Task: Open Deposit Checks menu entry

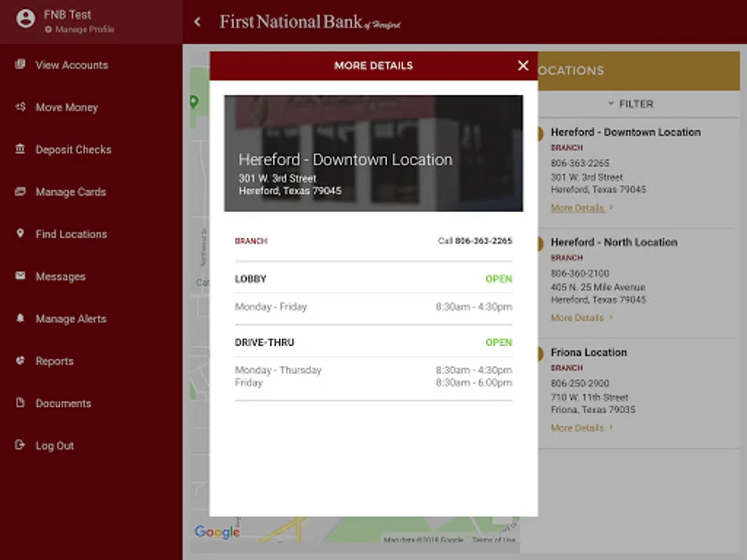Action: pos(73,149)
